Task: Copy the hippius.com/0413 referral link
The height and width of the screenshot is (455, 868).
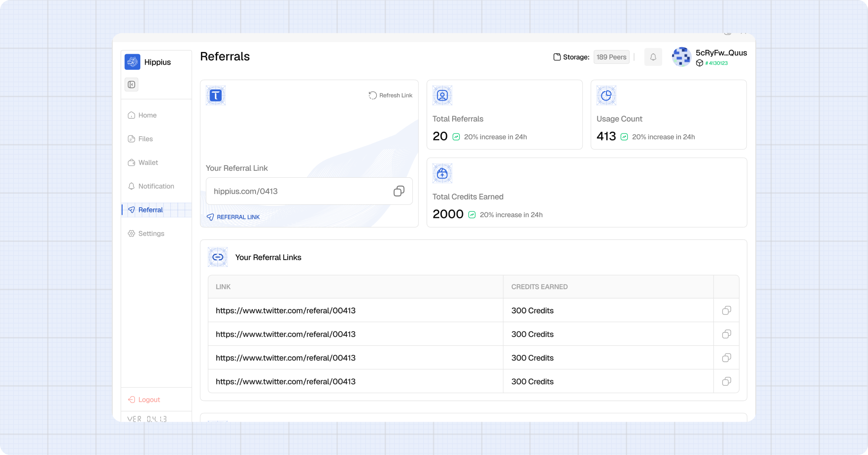Action: pyautogui.click(x=399, y=191)
